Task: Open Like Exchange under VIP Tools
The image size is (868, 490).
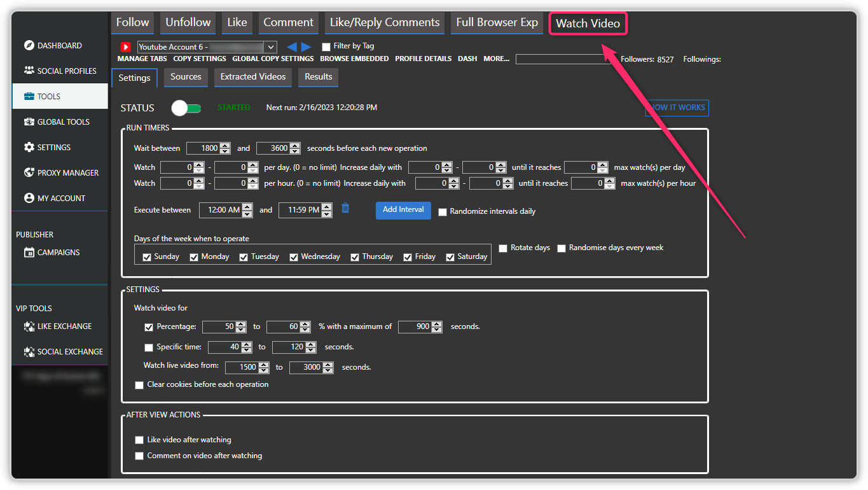Action: pyautogui.click(x=62, y=326)
